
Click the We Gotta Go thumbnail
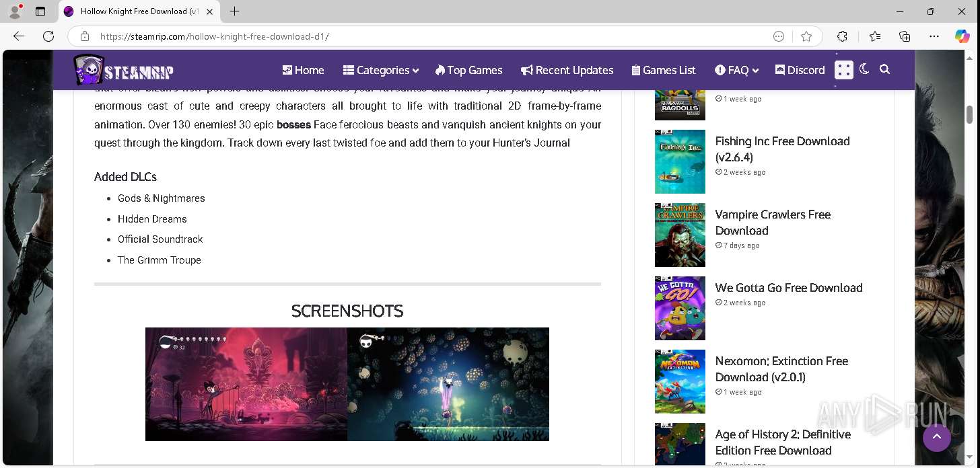click(680, 308)
